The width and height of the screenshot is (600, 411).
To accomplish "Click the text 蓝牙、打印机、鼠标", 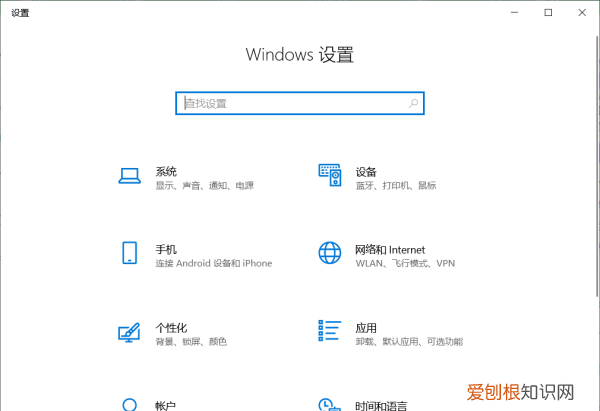I will tap(396, 186).
